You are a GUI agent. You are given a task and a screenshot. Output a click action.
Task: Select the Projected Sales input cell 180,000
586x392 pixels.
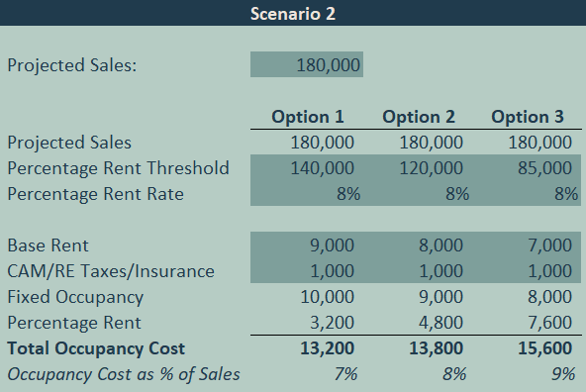(307, 64)
